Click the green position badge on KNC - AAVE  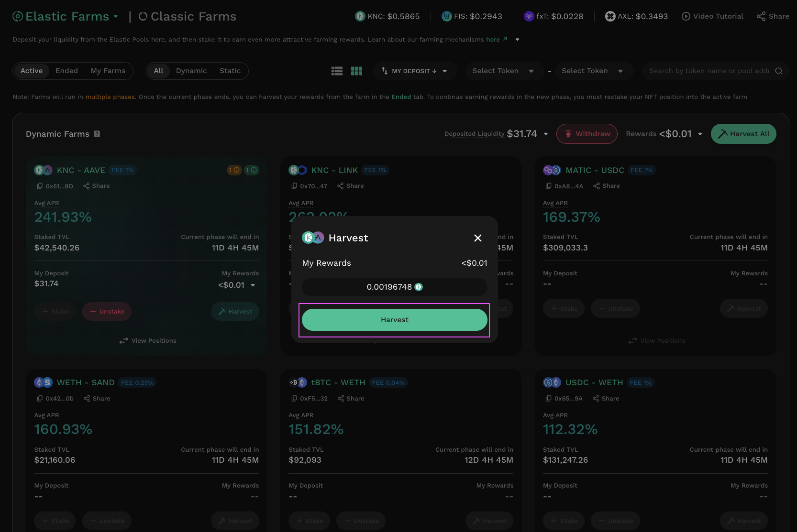tap(252, 170)
